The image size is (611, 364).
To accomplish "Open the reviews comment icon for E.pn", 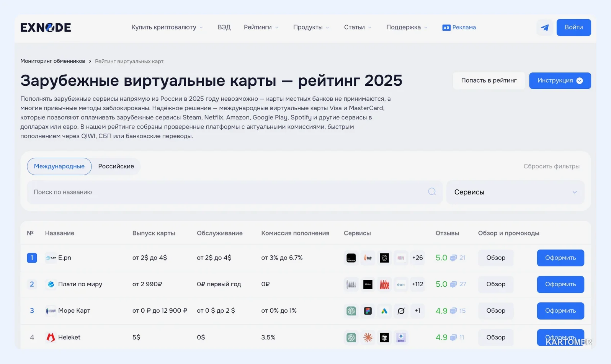I will [x=453, y=258].
